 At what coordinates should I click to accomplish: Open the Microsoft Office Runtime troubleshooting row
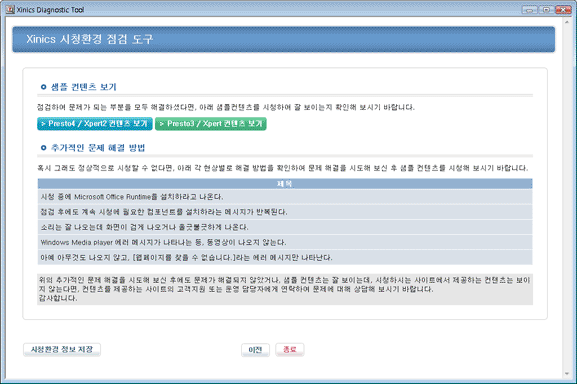(x=285, y=197)
